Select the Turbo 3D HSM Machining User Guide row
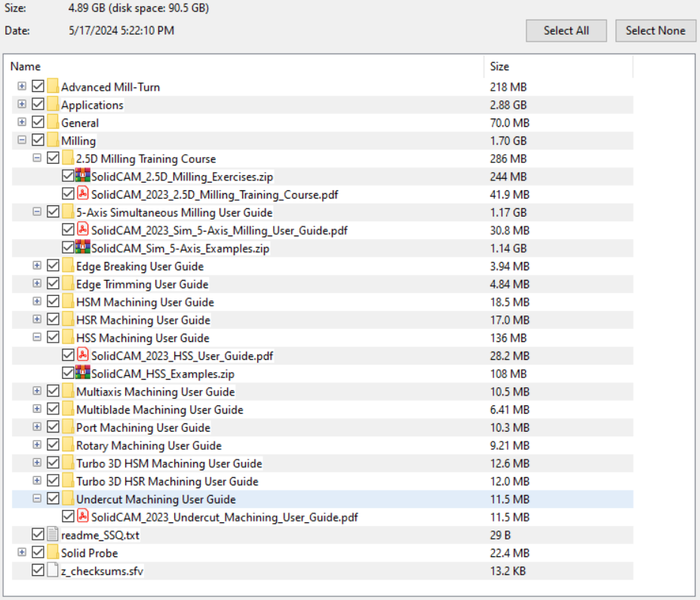Screen dimensions: 700x600 click(322, 463)
